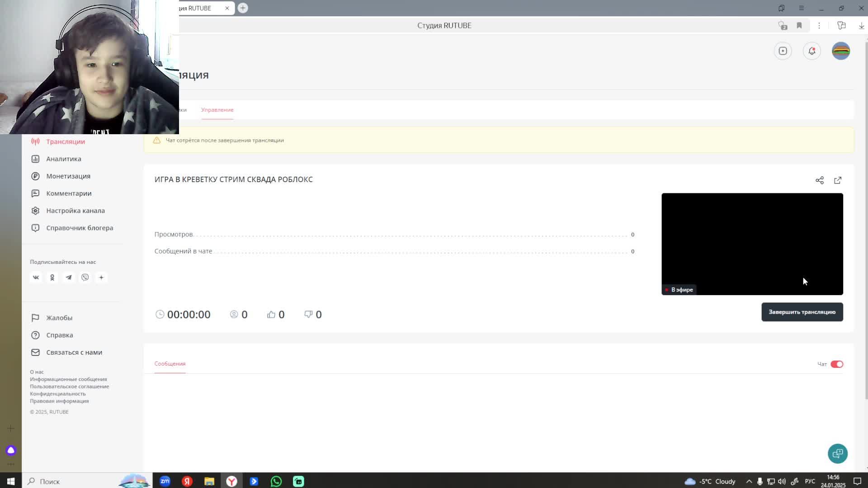
Task: Open Конфиденциальность link
Action: tap(58, 394)
